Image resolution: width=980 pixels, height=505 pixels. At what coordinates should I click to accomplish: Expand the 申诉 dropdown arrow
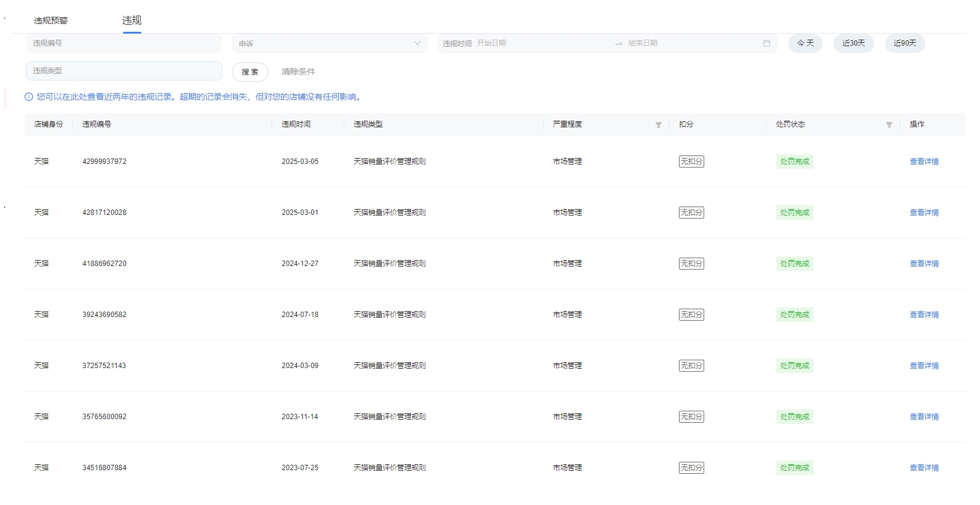(417, 43)
